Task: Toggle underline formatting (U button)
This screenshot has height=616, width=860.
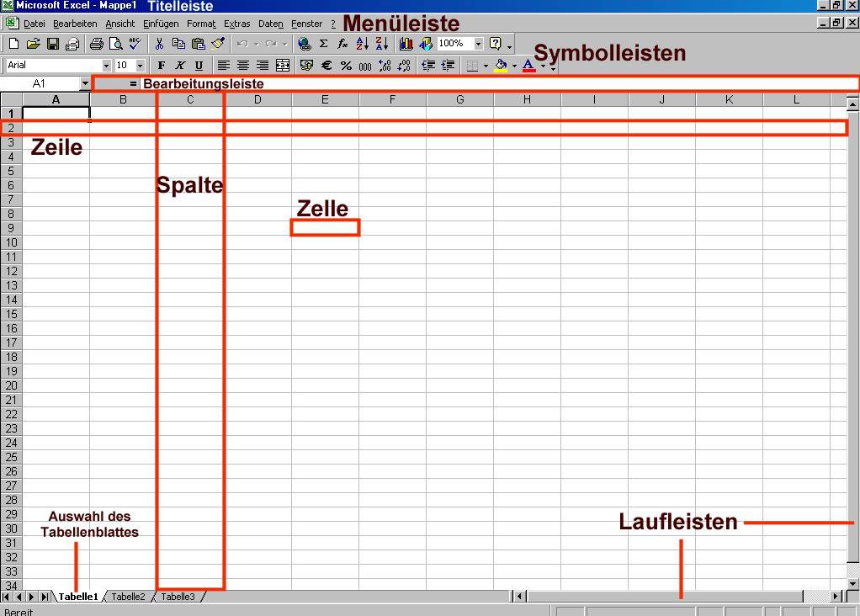Action: click(199, 66)
